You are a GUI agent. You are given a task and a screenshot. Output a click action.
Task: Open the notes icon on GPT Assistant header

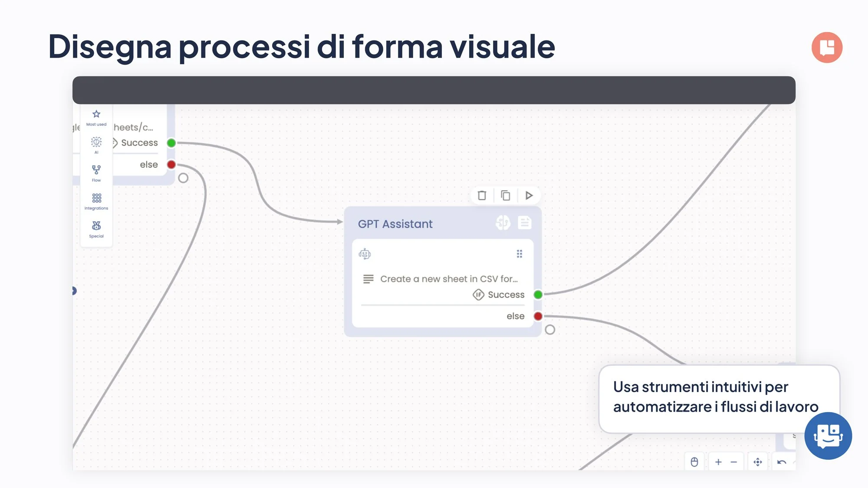coord(524,223)
